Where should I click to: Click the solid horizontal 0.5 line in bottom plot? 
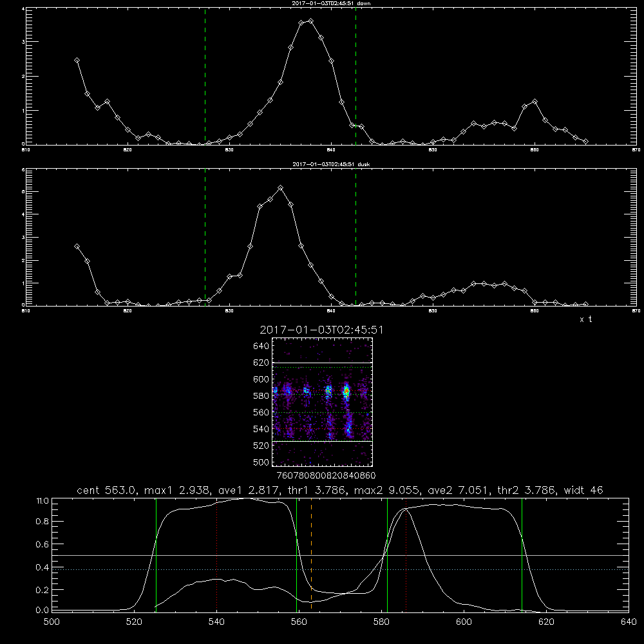(x=341, y=555)
